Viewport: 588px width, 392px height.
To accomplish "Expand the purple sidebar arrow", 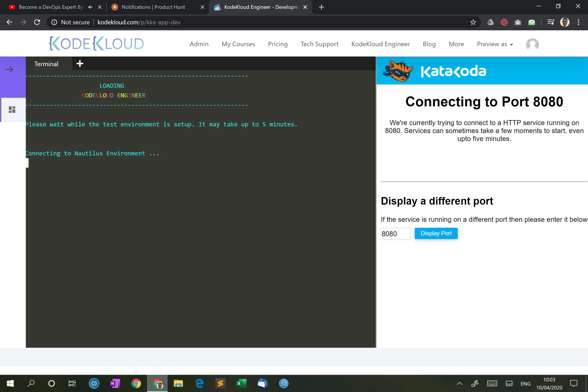I will point(9,69).
